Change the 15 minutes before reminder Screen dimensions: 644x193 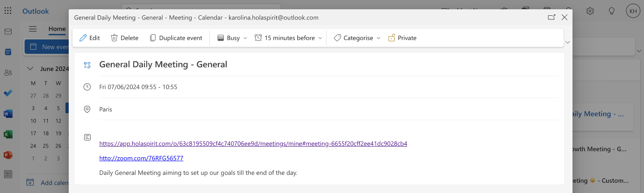click(288, 38)
